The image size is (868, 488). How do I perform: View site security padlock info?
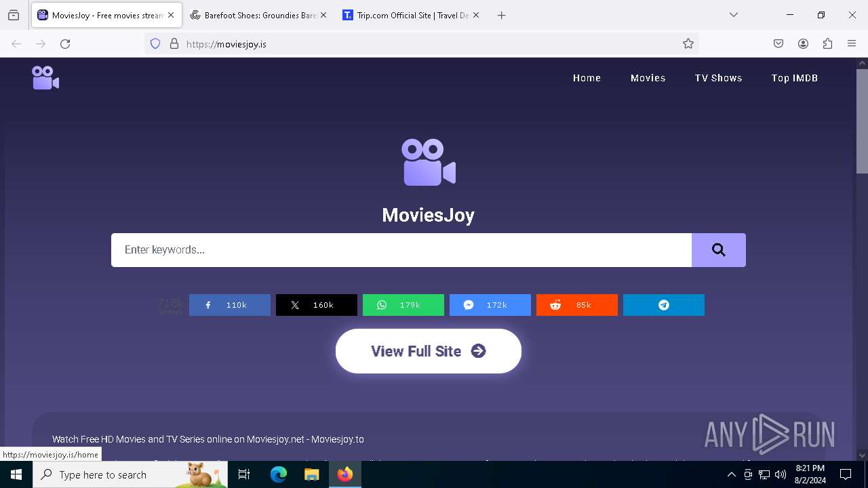tap(174, 44)
